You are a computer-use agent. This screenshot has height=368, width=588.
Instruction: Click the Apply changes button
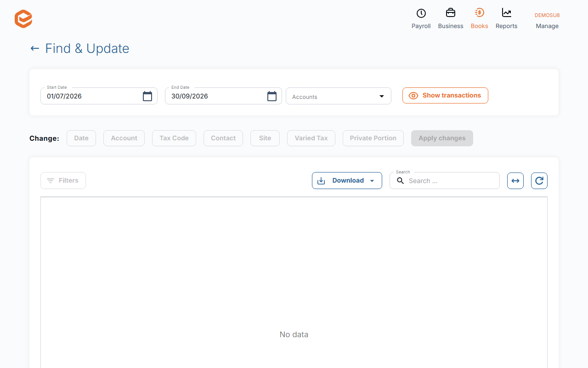(x=442, y=138)
